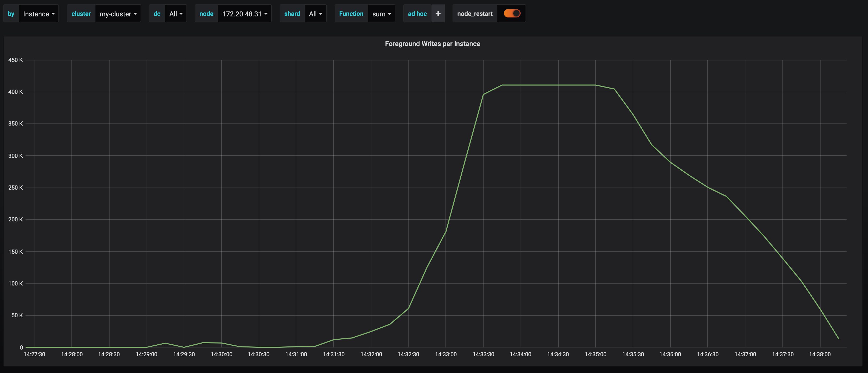Click the shard variable label
This screenshot has width=868, height=373.
pos(292,14)
